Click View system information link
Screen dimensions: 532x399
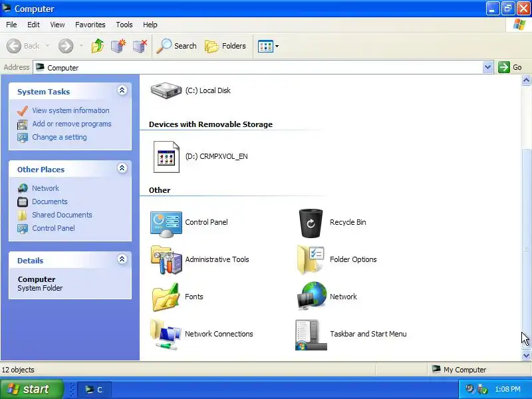(x=70, y=110)
